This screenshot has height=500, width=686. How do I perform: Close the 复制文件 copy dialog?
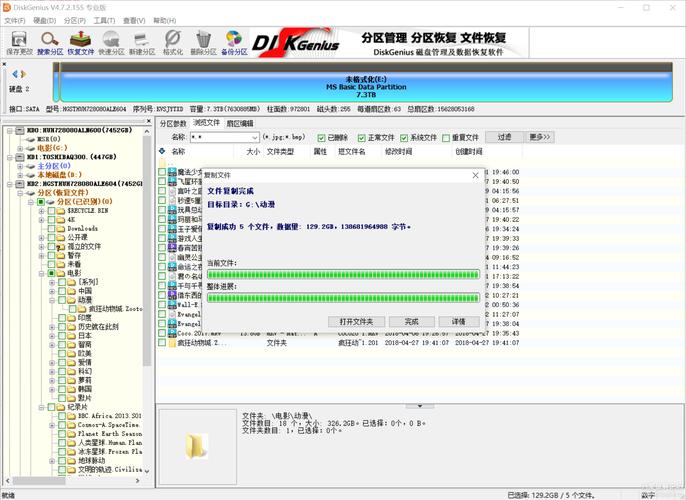tap(476, 175)
